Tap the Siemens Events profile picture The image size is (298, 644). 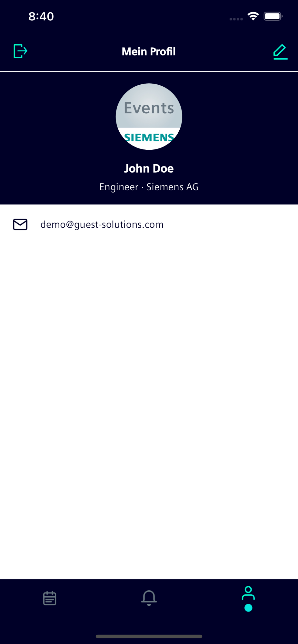(149, 117)
